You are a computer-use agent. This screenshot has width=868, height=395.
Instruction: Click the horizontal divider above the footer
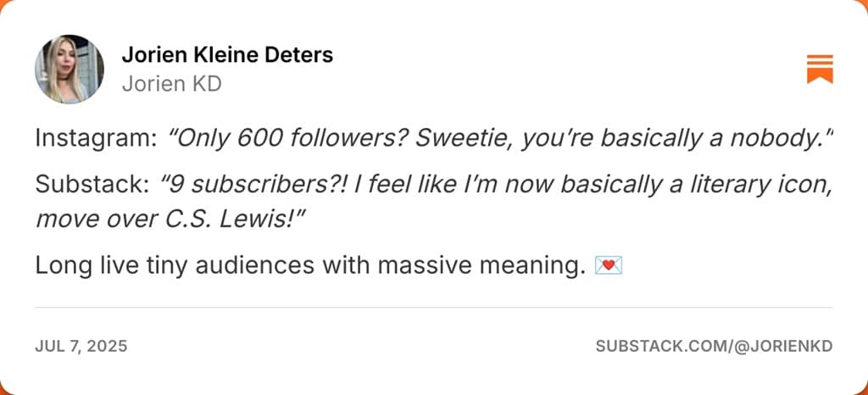(x=434, y=307)
